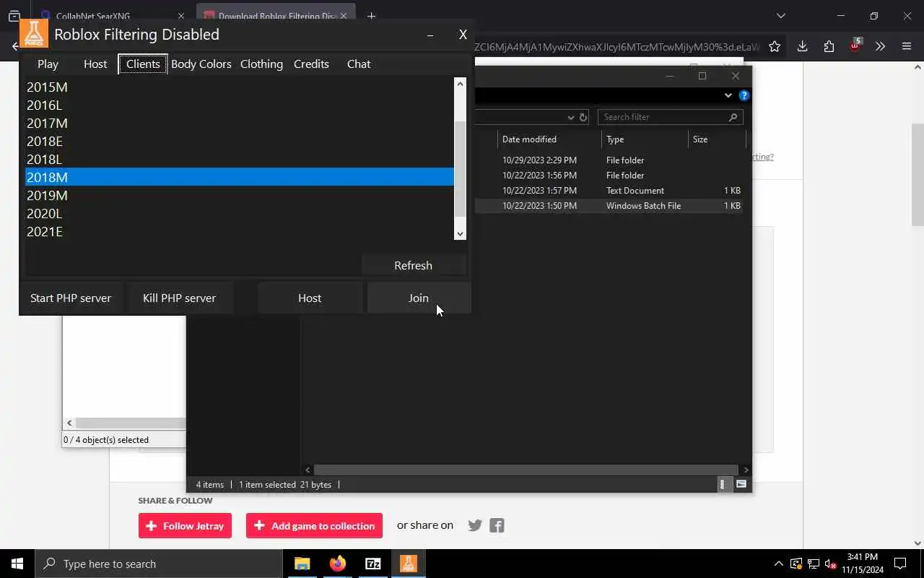Sort by Type column header

coord(645,139)
